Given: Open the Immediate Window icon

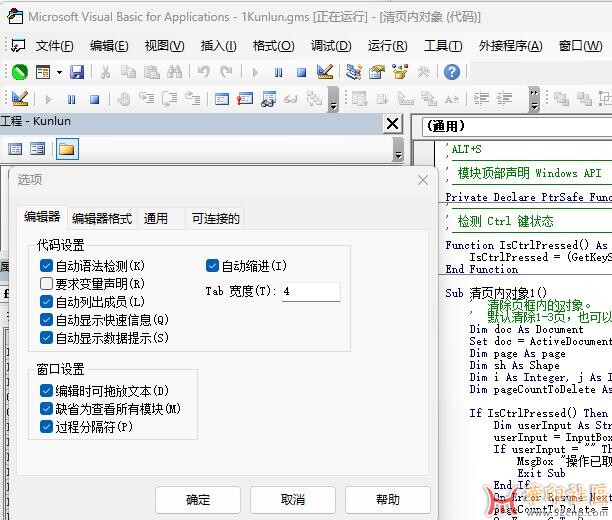Looking at the screenshot, I should [245, 99].
